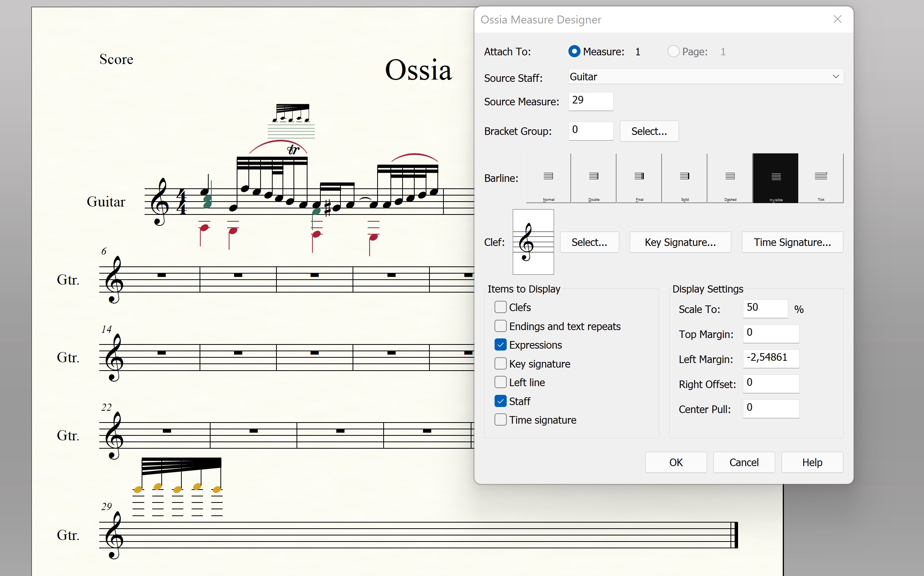The image size is (924, 576).
Task: Select the Tick barline style
Action: click(821, 178)
